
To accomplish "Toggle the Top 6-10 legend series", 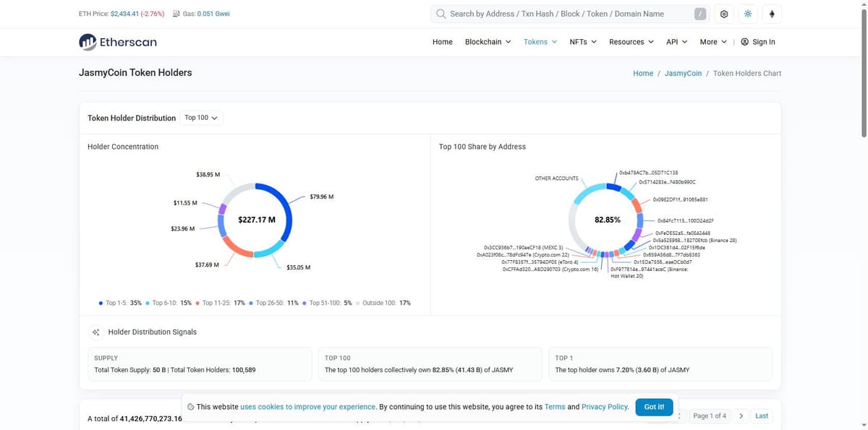I will pos(169,303).
